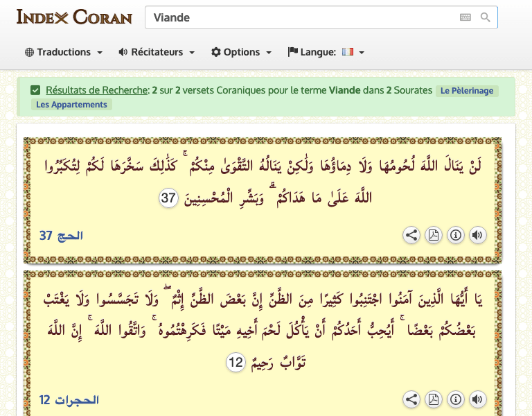Open the Langue flag selector

click(x=326, y=52)
